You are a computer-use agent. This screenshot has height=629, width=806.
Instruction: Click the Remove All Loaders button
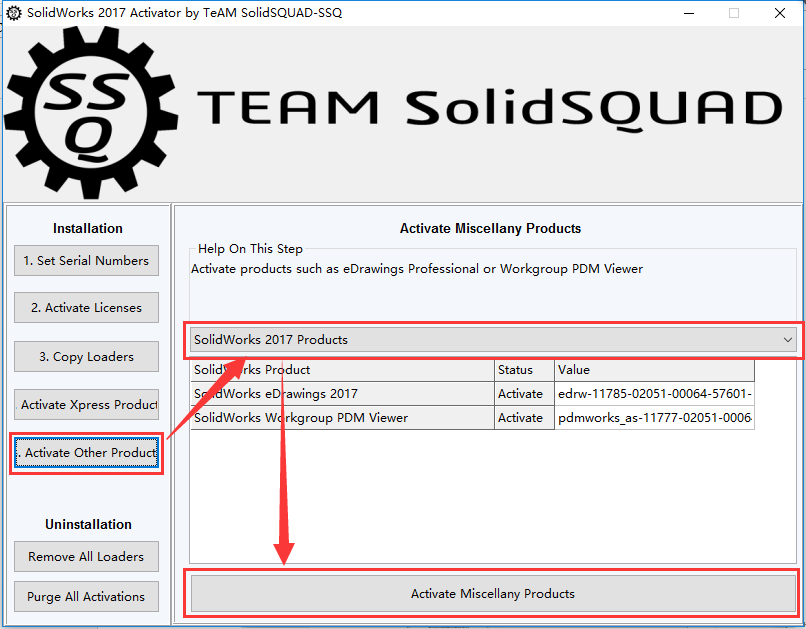point(86,557)
